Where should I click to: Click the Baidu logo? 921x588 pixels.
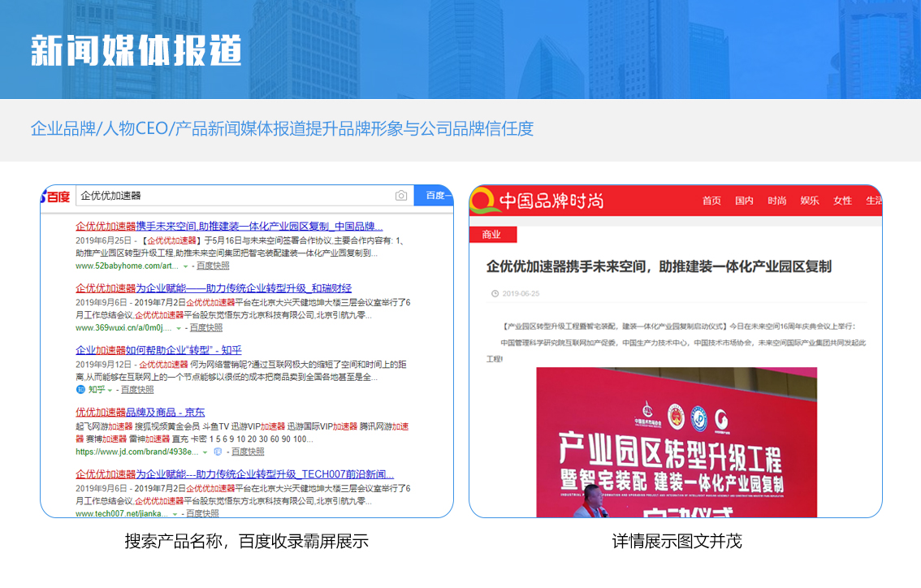[x=56, y=197]
